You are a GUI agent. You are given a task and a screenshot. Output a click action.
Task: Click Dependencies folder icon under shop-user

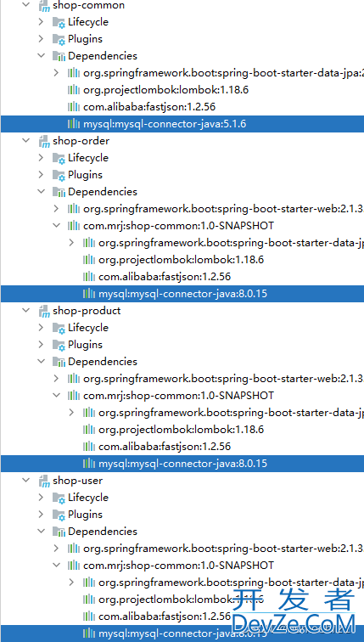click(x=59, y=532)
